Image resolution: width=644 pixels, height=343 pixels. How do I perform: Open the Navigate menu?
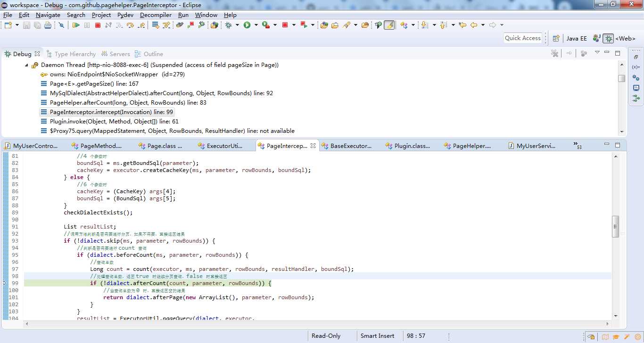click(48, 15)
